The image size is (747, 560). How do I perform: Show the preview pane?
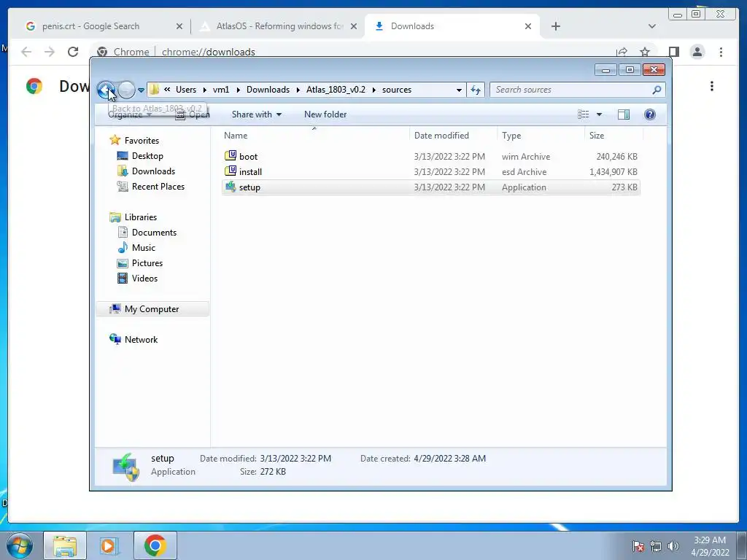(624, 114)
